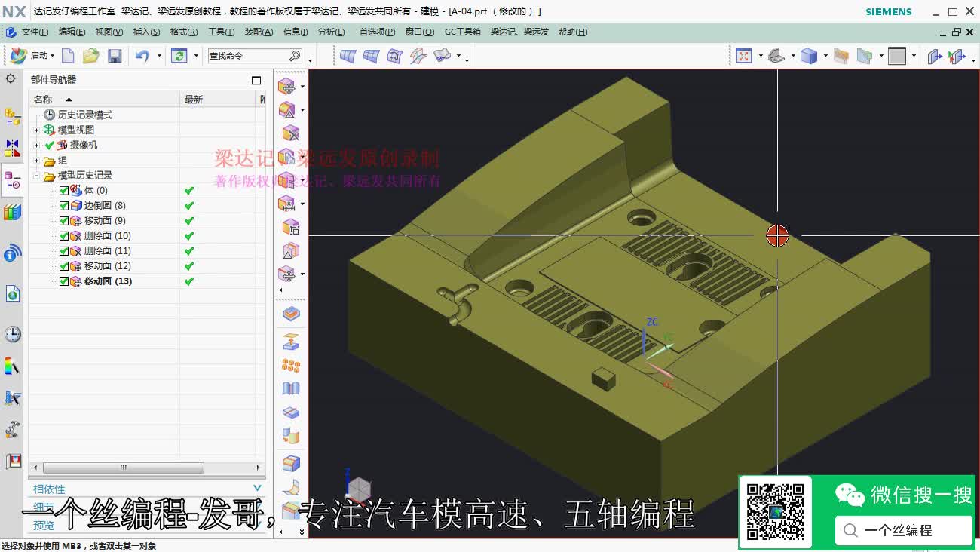The height and width of the screenshot is (552, 980).
Task: Click the gray background color square
Action: coord(896,56)
